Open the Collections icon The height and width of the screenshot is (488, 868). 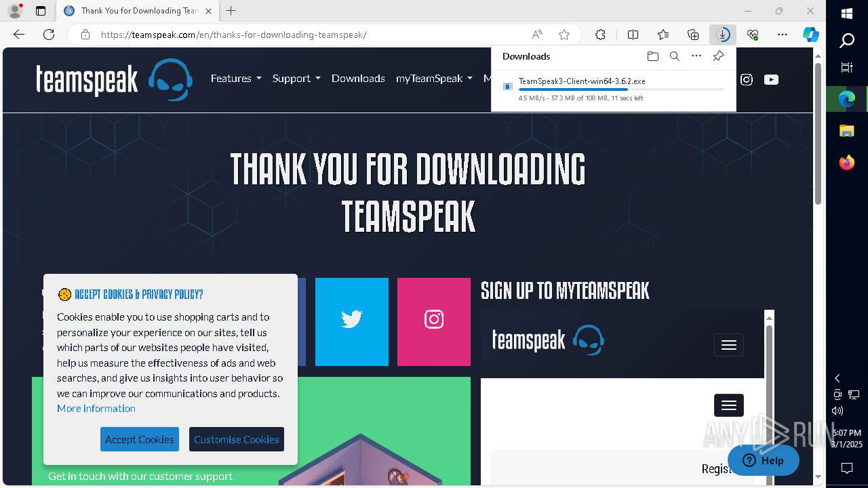693,35
